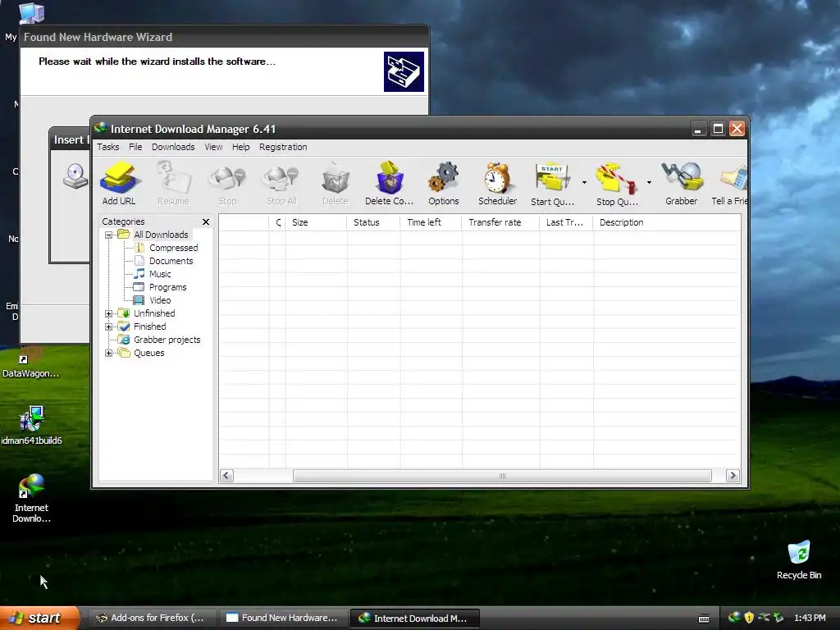Open the View menu
The height and width of the screenshot is (630, 840).
[213, 147]
